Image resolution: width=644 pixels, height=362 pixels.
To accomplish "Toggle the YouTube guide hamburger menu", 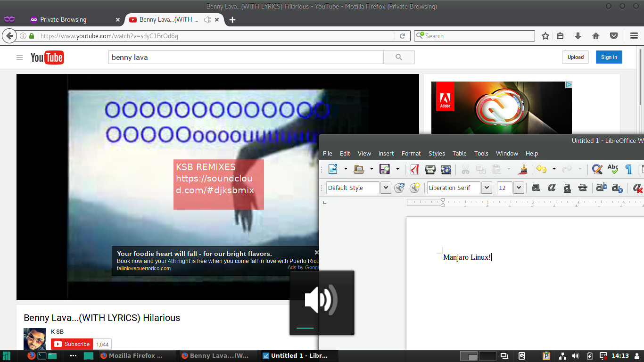I will point(19,58).
